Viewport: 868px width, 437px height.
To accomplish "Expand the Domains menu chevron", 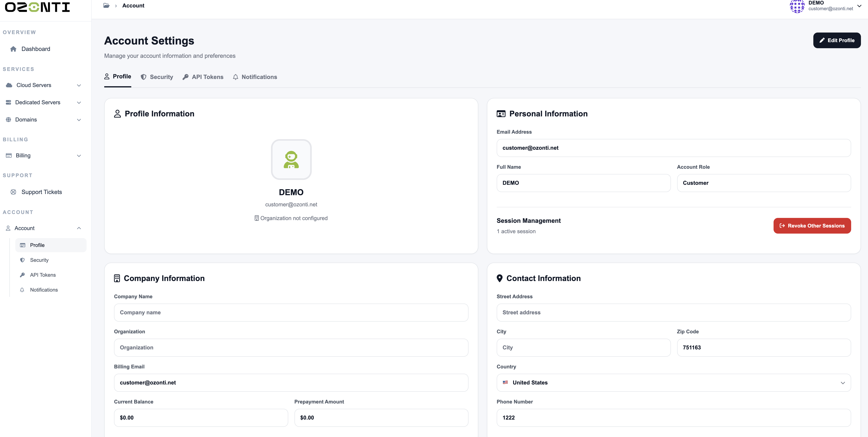I will 79,120.
